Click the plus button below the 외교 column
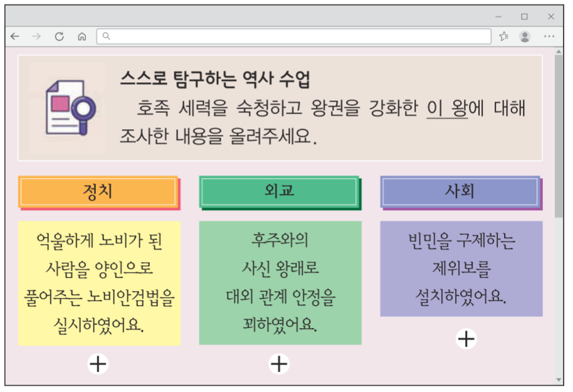The width and height of the screenshot is (573, 392). [x=278, y=363]
